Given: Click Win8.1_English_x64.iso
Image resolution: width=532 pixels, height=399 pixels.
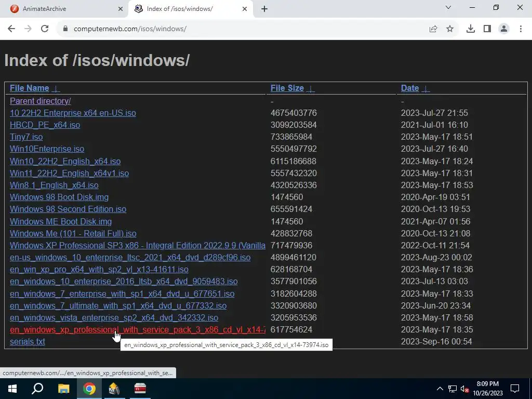Looking at the screenshot, I should point(54,185).
